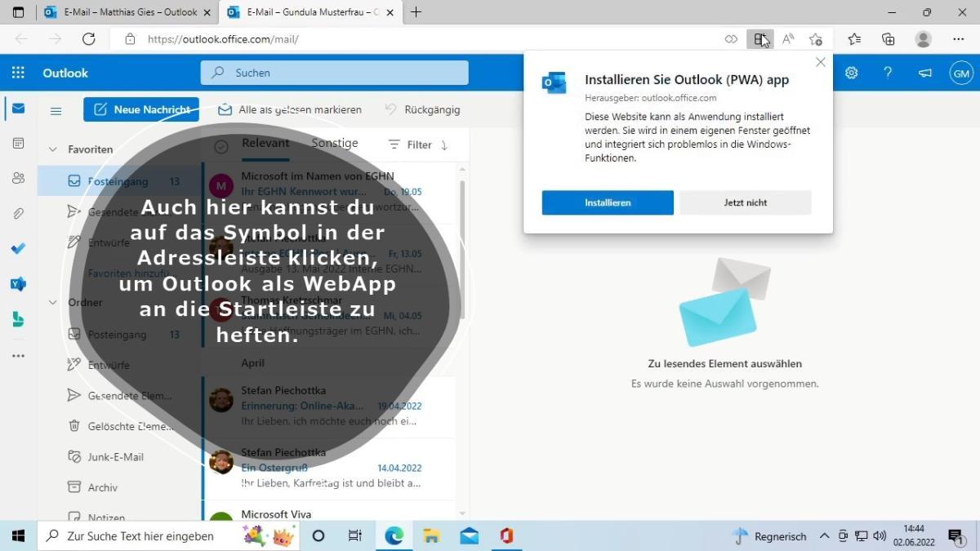Collapse the Favoriten folder group
980x551 pixels.
tap(53, 149)
